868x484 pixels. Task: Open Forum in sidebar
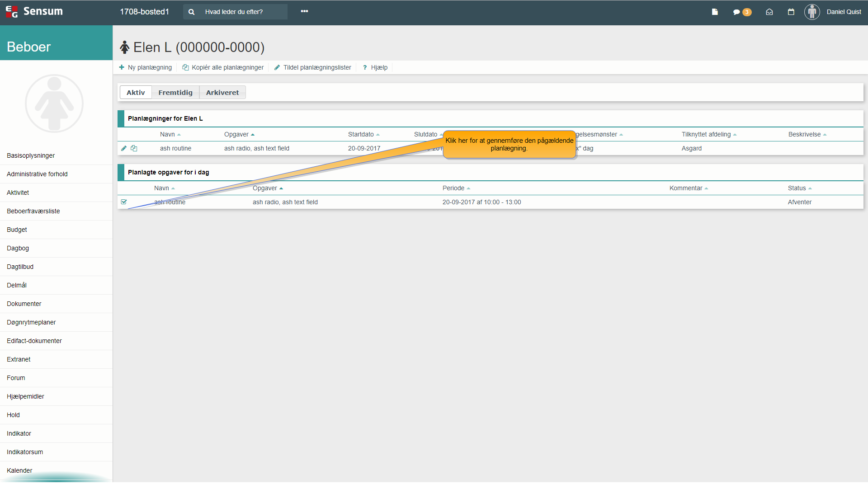[56, 378]
